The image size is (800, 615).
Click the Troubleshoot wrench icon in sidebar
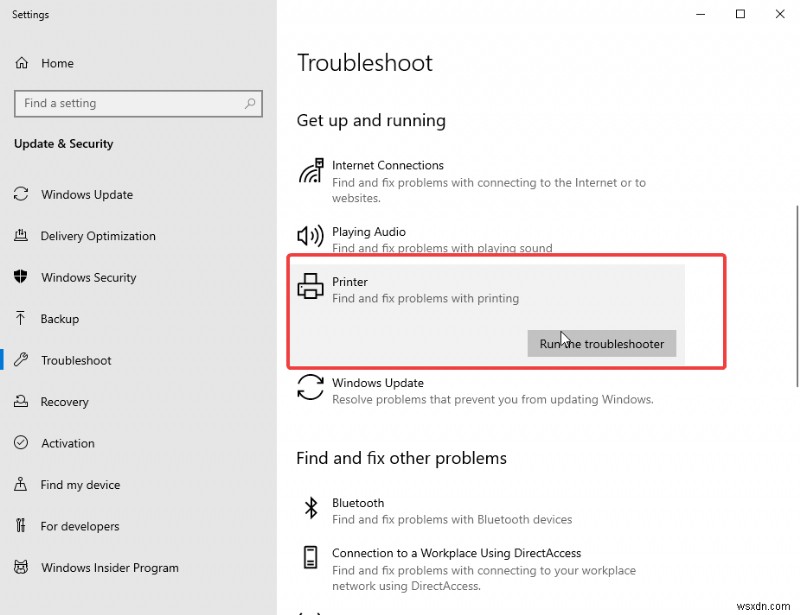click(21, 360)
